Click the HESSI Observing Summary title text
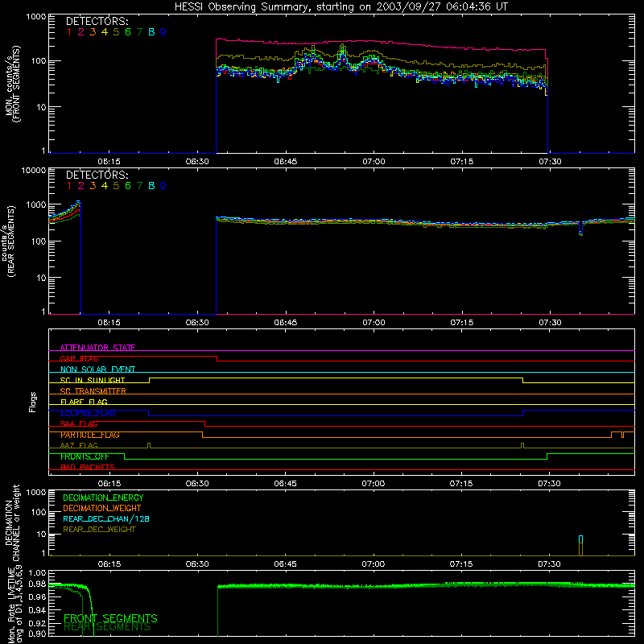Viewport: 644px width, 644px height. (x=341, y=7)
